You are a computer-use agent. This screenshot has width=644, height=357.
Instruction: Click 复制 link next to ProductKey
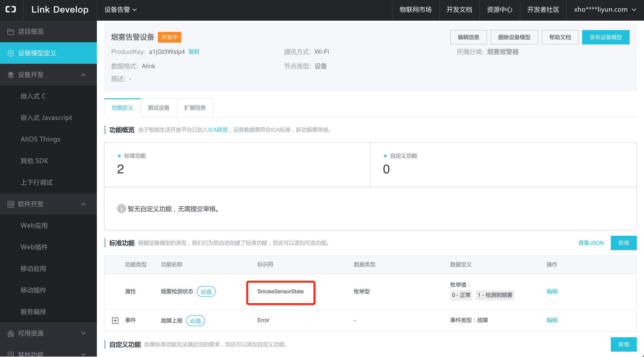click(x=194, y=52)
